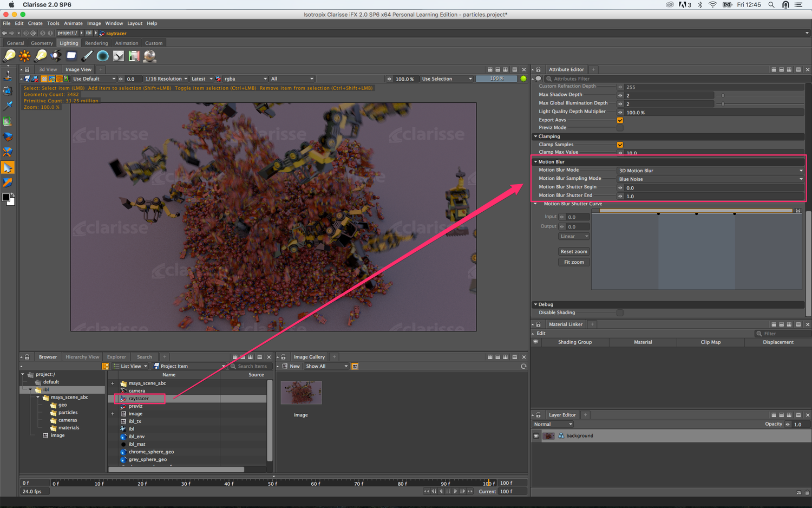Click the lock icon on Attribute Editor panel
The image size is (812, 508).
[539, 70]
